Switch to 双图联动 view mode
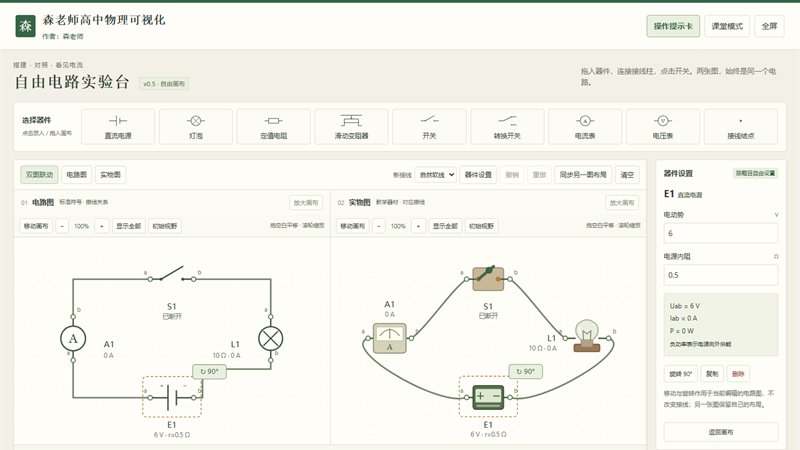This screenshot has width=800, height=450. point(39,174)
